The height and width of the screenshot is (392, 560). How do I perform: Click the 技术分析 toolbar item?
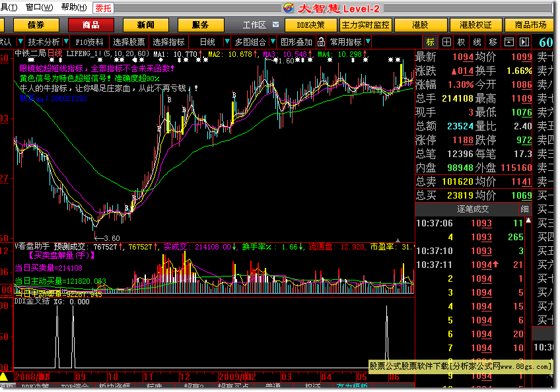coord(44,42)
